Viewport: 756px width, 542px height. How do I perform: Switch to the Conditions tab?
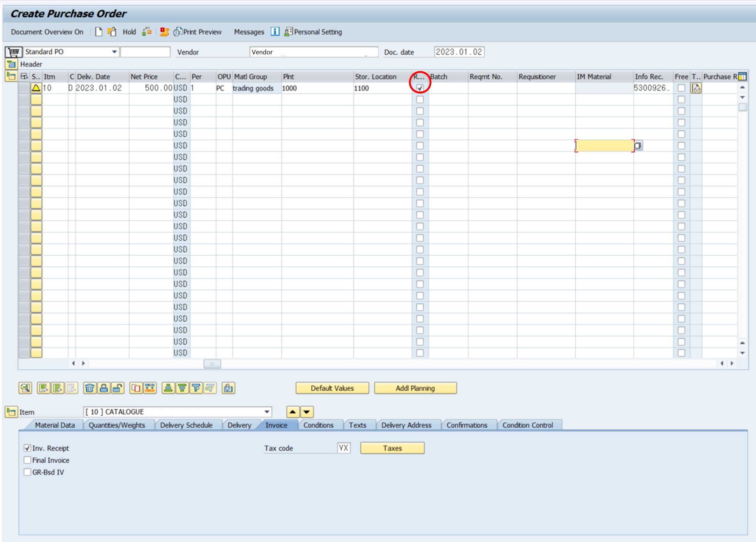coord(318,425)
